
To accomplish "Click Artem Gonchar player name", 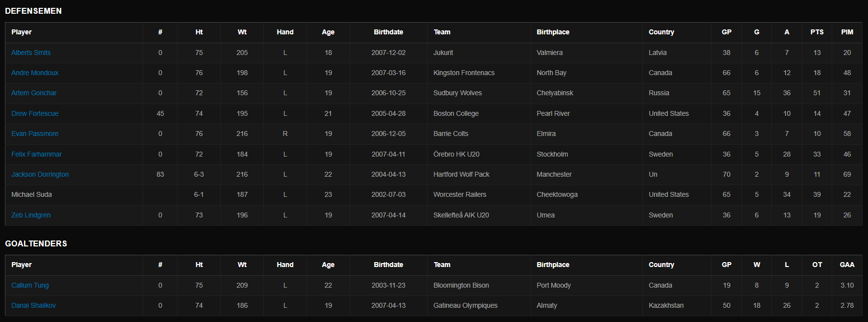I will coord(34,93).
